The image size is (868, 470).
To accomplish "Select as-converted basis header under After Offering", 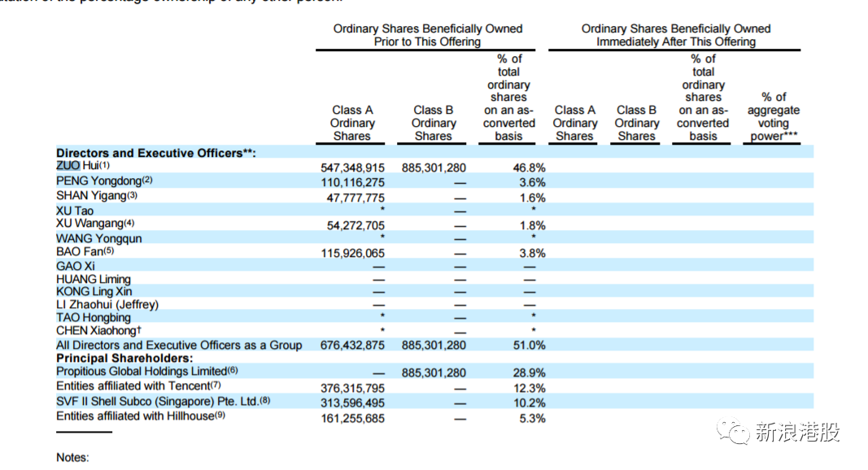I will tap(703, 98).
